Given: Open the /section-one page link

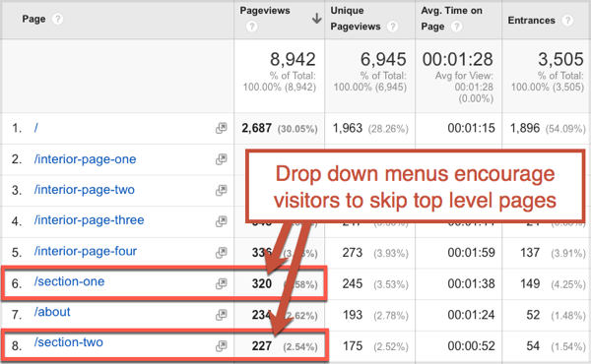Looking at the screenshot, I should point(69,281).
